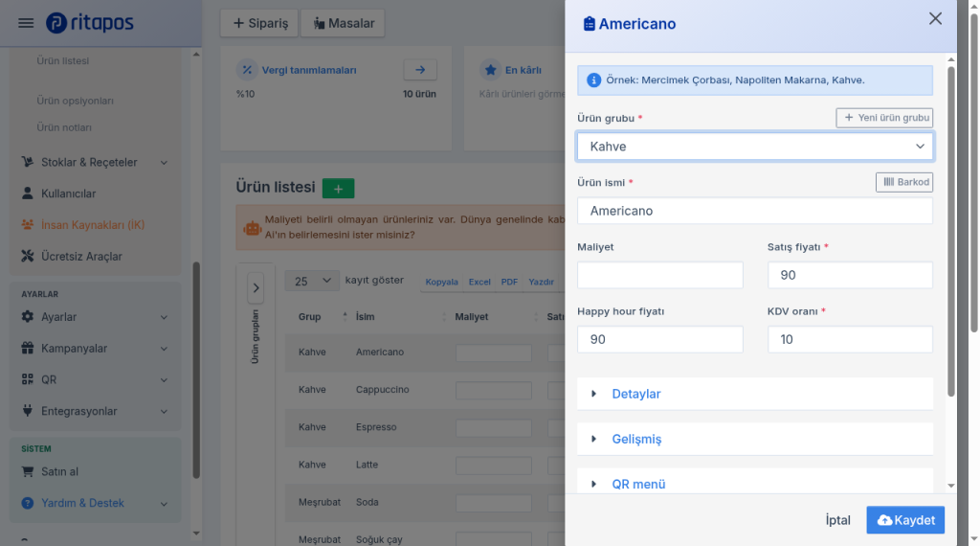Screen dimensions: 980x546
Task: Click the Happy hour fiyatı input field
Action: click(660, 340)
